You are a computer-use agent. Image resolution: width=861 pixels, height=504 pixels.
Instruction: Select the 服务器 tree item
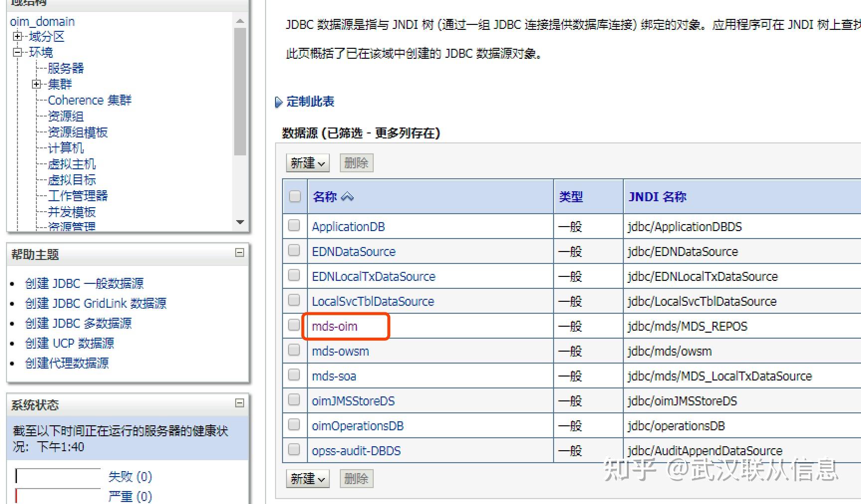66,68
